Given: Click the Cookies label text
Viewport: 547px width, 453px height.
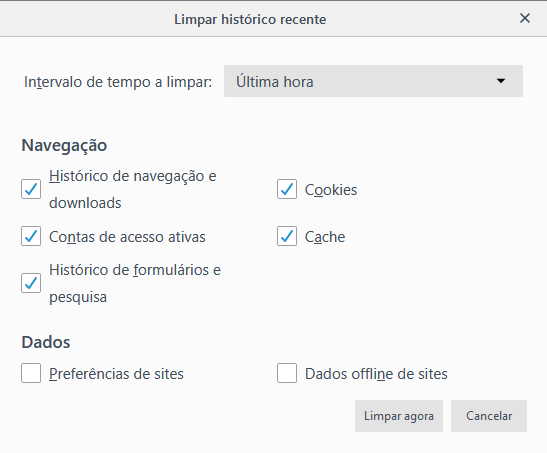Looking at the screenshot, I should 331,190.
